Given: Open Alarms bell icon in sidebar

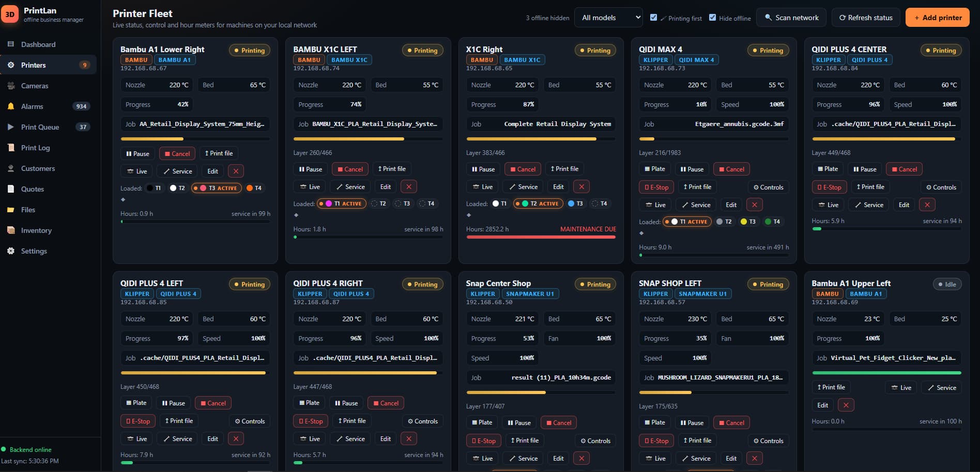Looking at the screenshot, I should [11, 106].
